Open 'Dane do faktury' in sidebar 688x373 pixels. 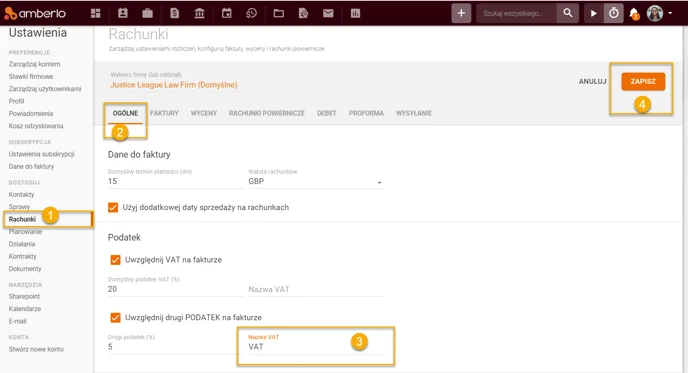[31, 166]
